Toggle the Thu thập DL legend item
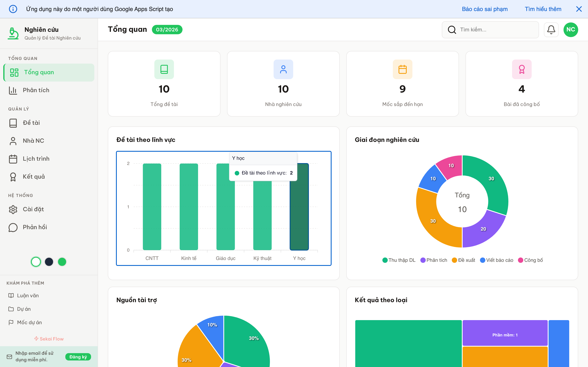 (x=399, y=260)
